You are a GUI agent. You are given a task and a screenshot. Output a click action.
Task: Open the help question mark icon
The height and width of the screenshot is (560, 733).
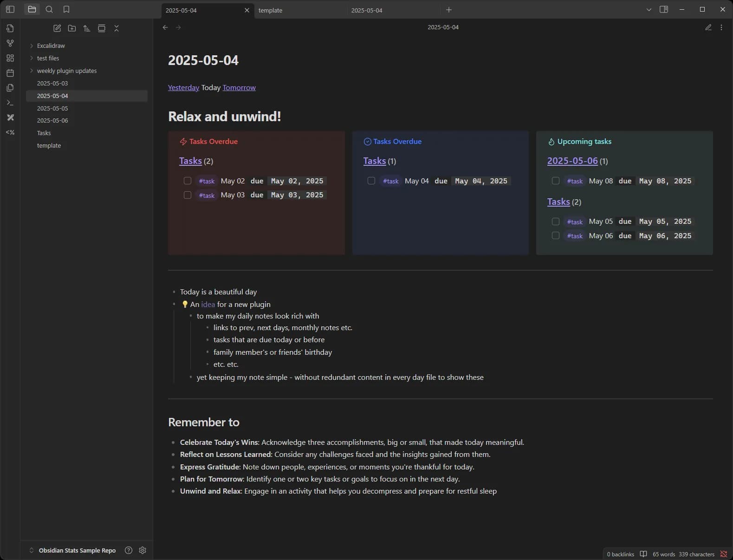coord(129,550)
